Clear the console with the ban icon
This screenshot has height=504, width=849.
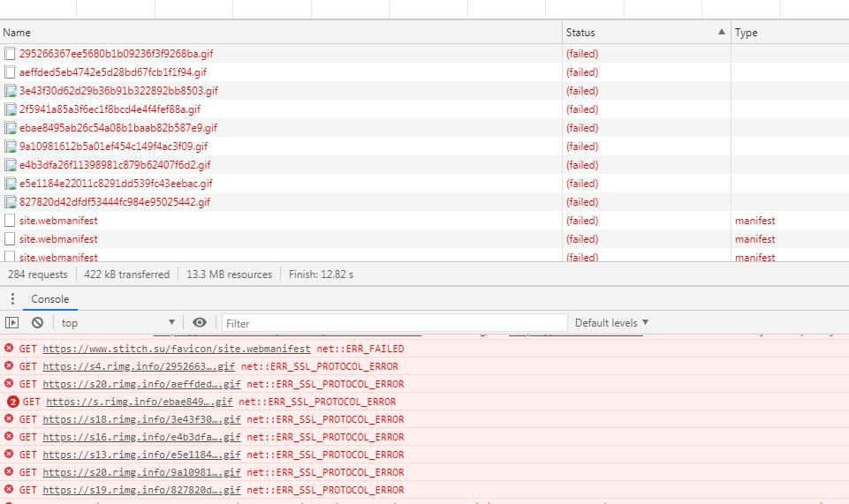pos(37,323)
